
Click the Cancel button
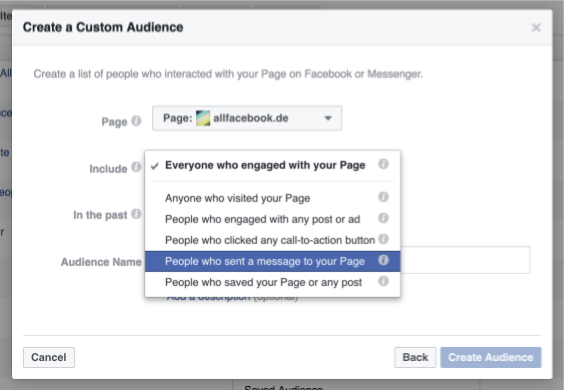pyautogui.click(x=49, y=357)
